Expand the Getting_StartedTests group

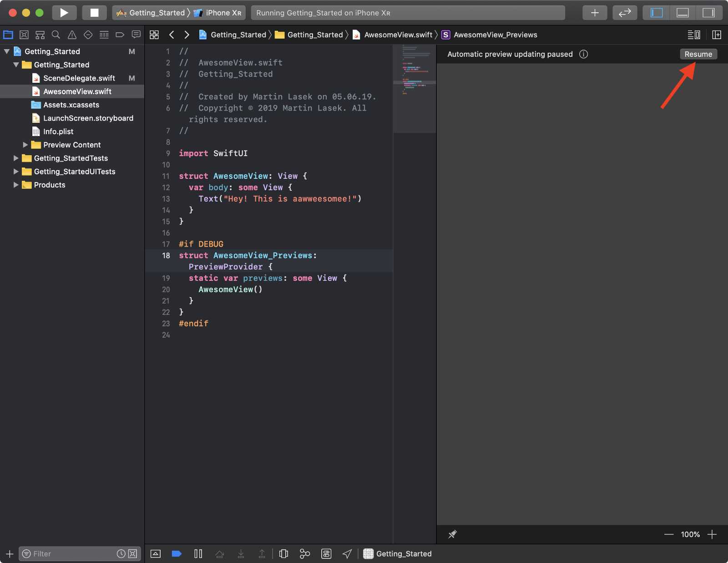(16, 158)
